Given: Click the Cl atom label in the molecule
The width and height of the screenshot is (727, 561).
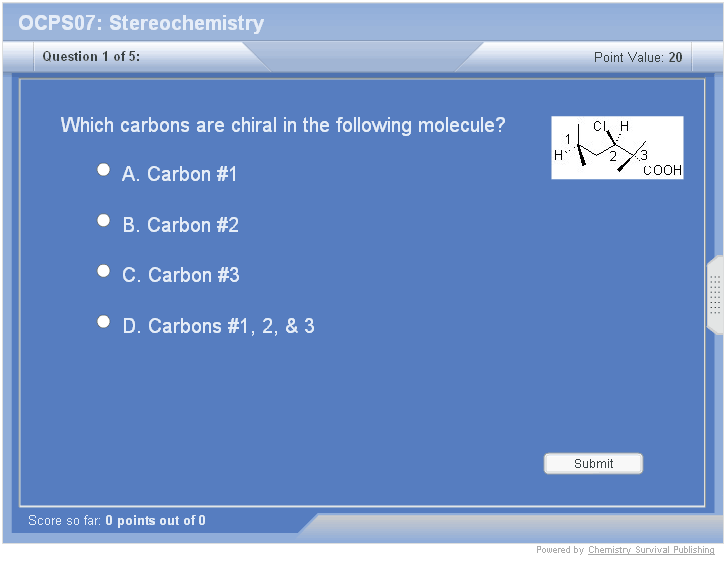Looking at the screenshot, I should pos(600,127).
